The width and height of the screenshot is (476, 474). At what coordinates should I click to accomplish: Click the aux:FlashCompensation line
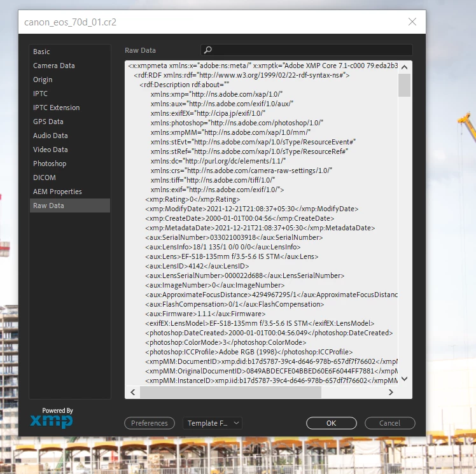tap(235, 304)
